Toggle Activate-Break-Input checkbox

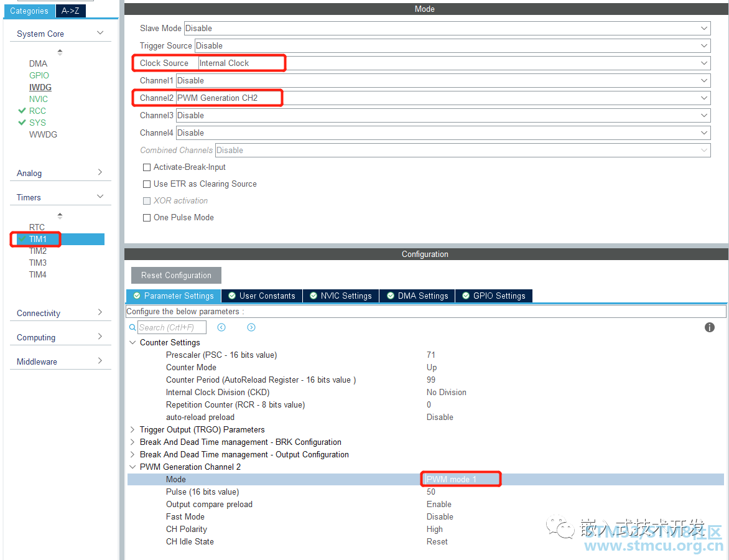pyautogui.click(x=147, y=167)
